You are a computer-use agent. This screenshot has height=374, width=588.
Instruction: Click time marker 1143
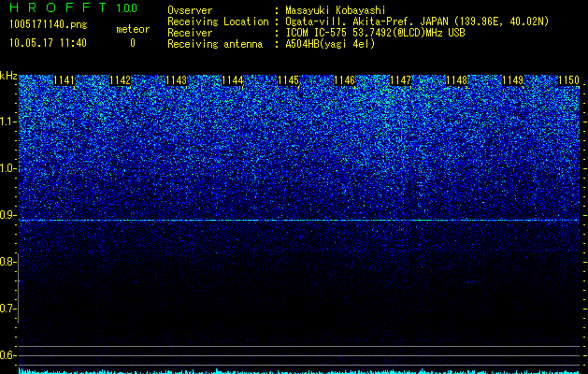(x=177, y=80)
